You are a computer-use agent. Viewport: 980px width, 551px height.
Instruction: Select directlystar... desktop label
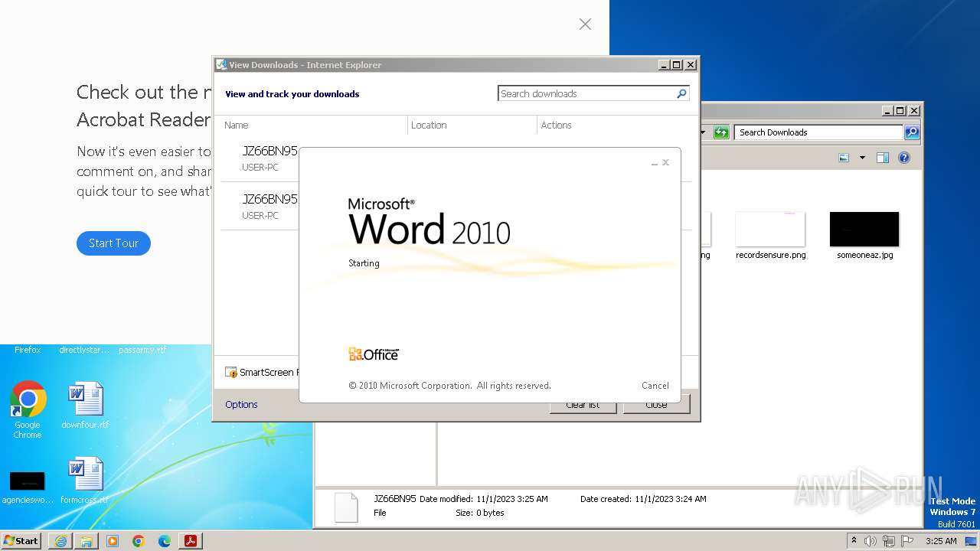coord(84,350)
